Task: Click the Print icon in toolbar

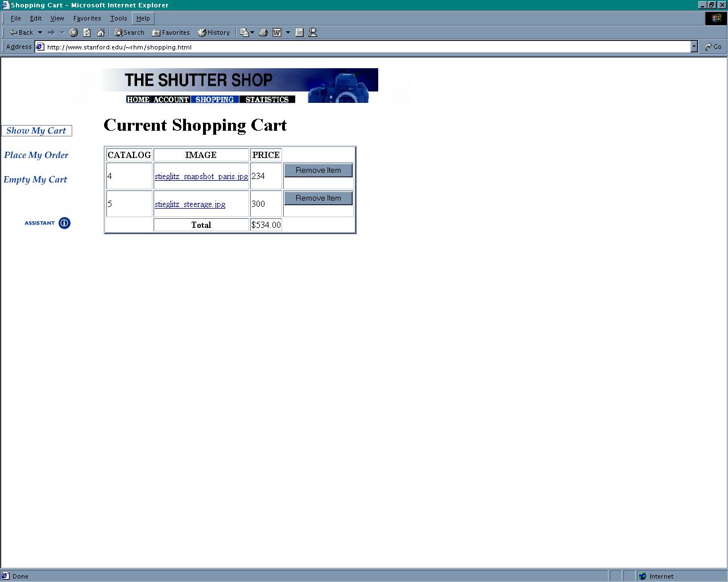Action: click(263, 32)
